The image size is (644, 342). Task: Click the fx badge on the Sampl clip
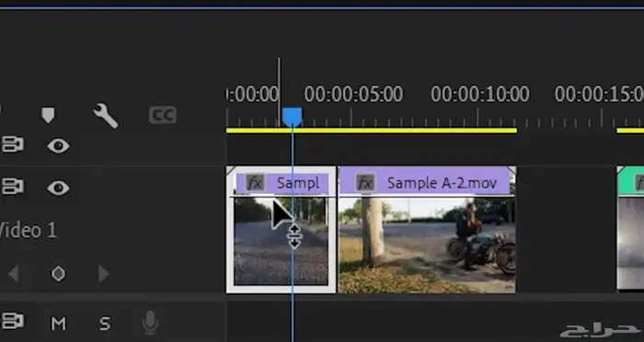pyautogui.click(x=255, y=183)
